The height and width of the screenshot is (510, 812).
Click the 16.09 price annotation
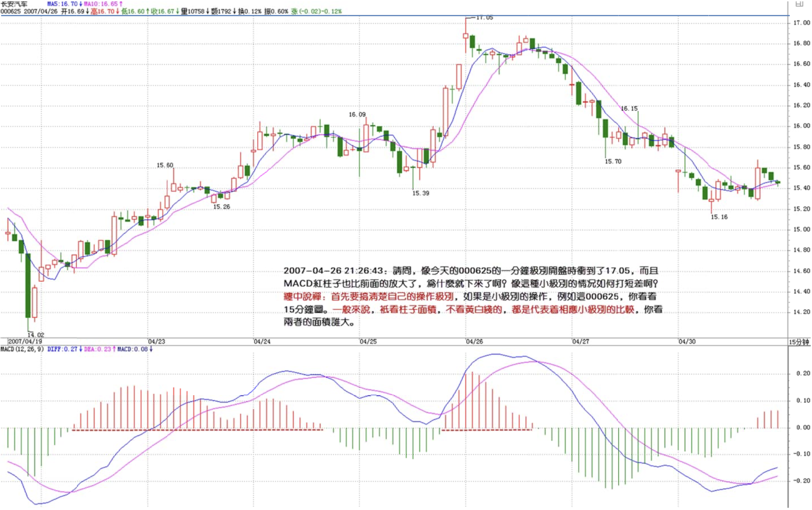(x=357, y=114)
